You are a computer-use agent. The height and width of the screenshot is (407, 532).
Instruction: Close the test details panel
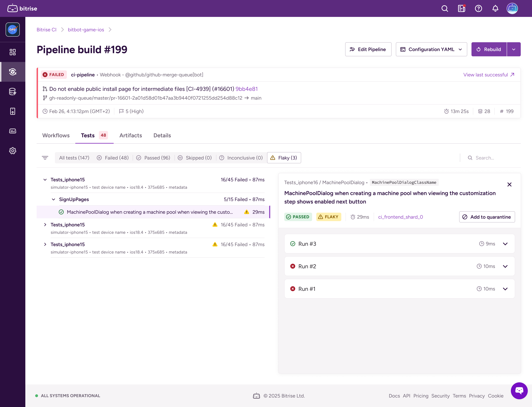[509, 185]
